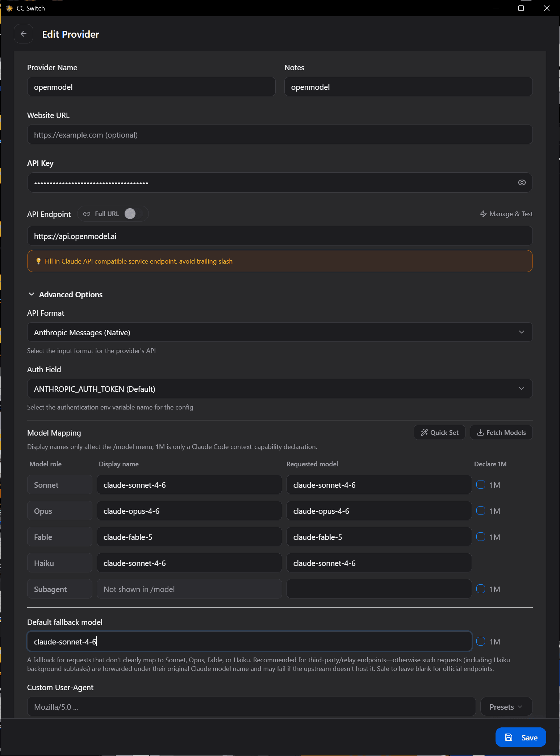Click the Haiku display name field

189,563
